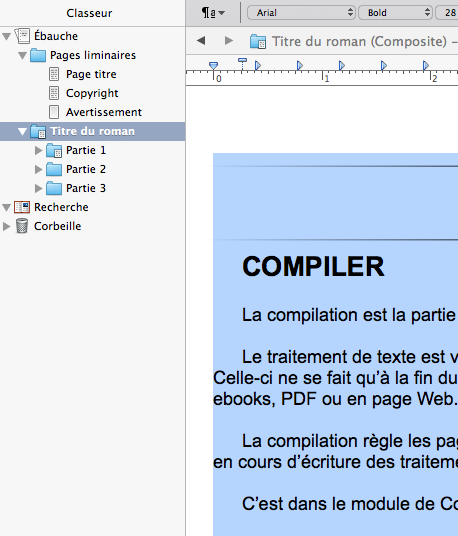
Task: Click the Classeur binder header
Action: (89, 13)
